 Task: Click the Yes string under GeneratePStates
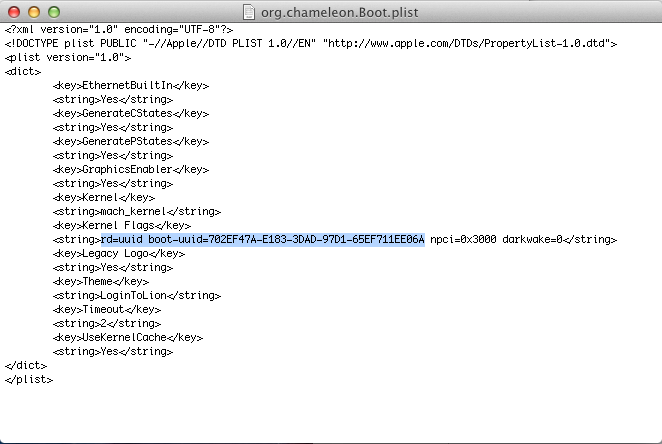click(113, 155)
